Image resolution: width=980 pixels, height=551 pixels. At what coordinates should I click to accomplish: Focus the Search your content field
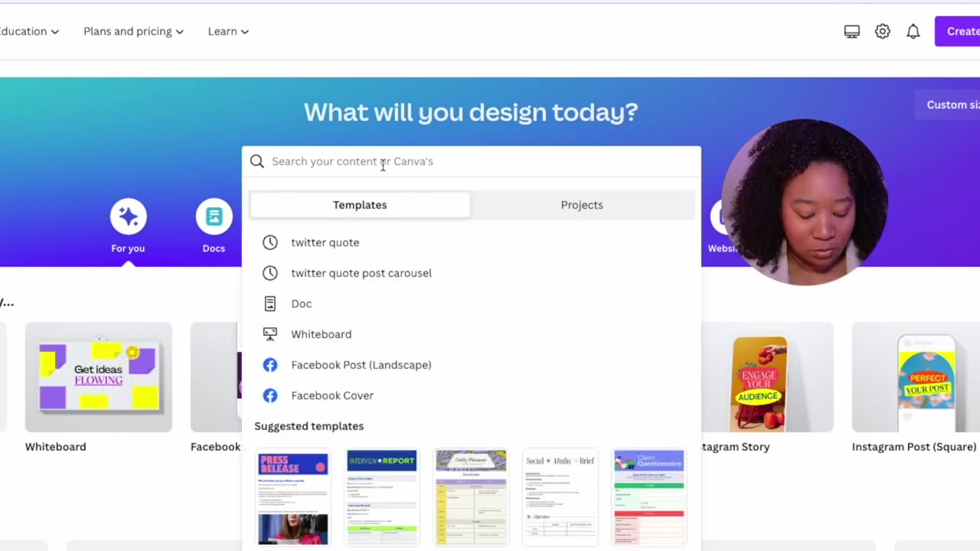click(471, 161)
